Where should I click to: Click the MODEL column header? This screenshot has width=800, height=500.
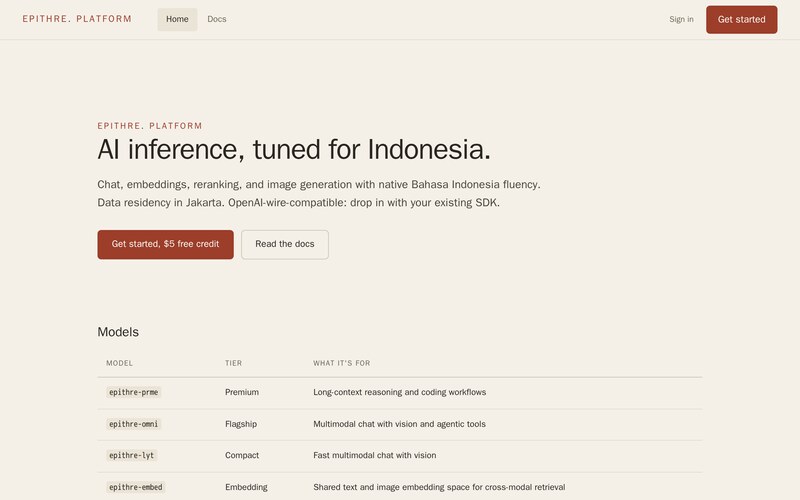coord(119,363)
